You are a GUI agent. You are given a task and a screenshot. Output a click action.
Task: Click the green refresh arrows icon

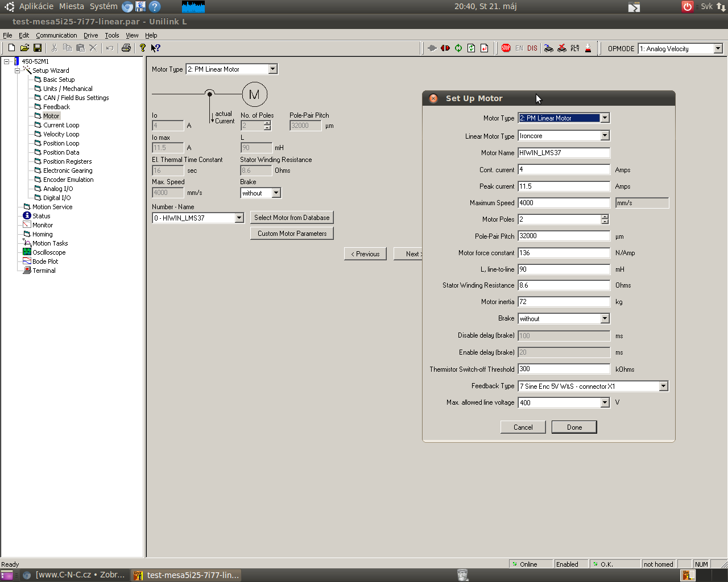pos(458,48)
